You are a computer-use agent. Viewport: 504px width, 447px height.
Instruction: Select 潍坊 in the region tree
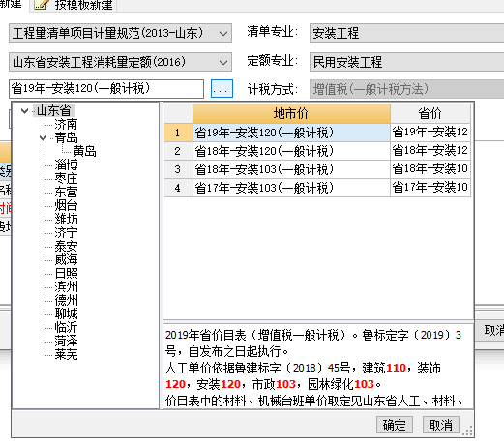coord(66,219)
